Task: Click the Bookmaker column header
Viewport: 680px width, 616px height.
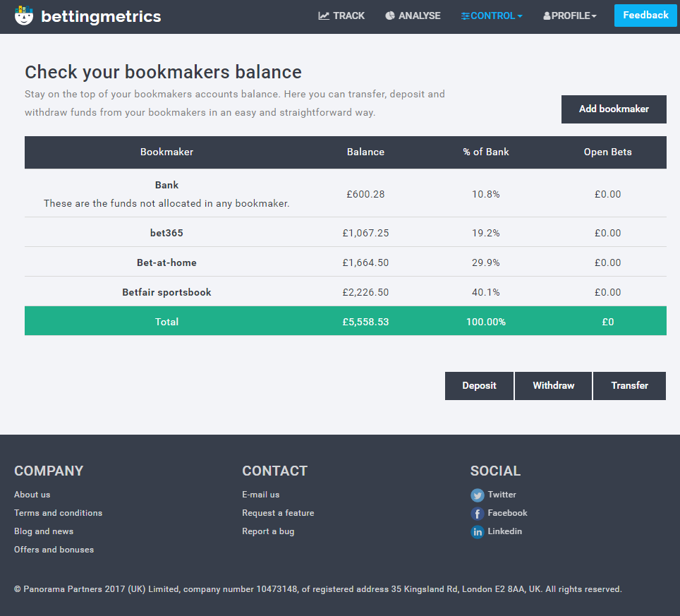Action: [x=166, y=152]
